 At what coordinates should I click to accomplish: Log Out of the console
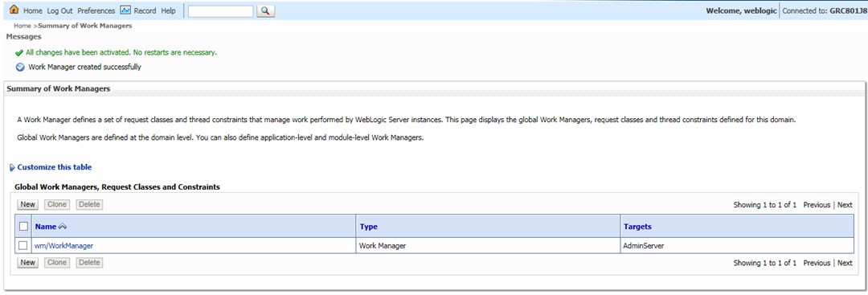point(59,10)
